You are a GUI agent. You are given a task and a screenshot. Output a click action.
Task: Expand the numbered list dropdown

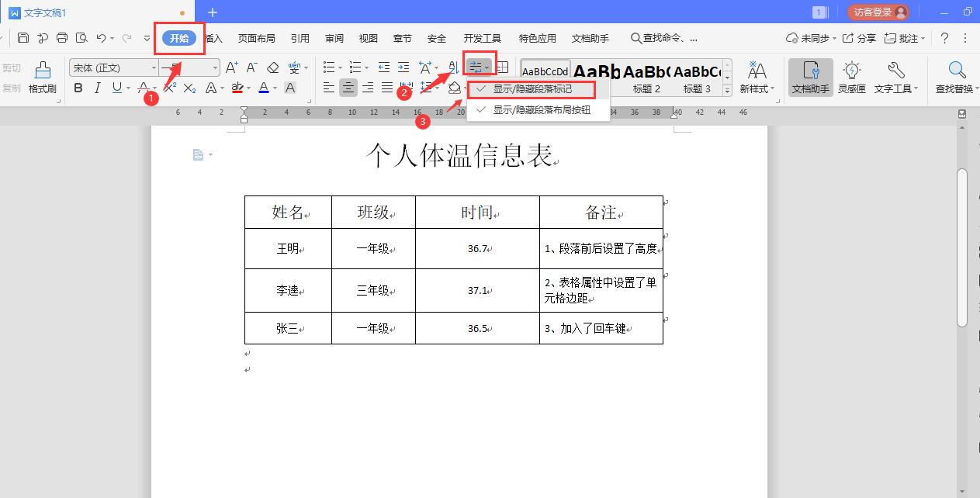368,67
